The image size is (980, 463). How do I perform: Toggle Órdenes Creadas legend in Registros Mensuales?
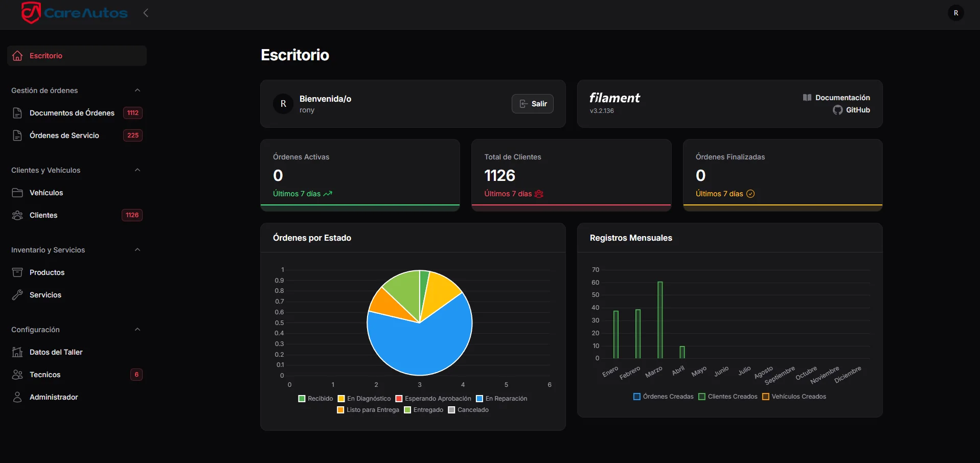(x=664, y=397)
